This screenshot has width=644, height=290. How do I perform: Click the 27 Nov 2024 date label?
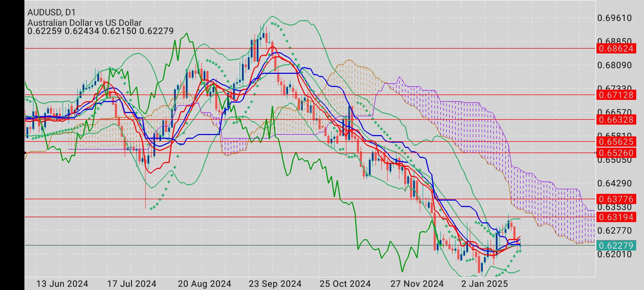[417, 284]
